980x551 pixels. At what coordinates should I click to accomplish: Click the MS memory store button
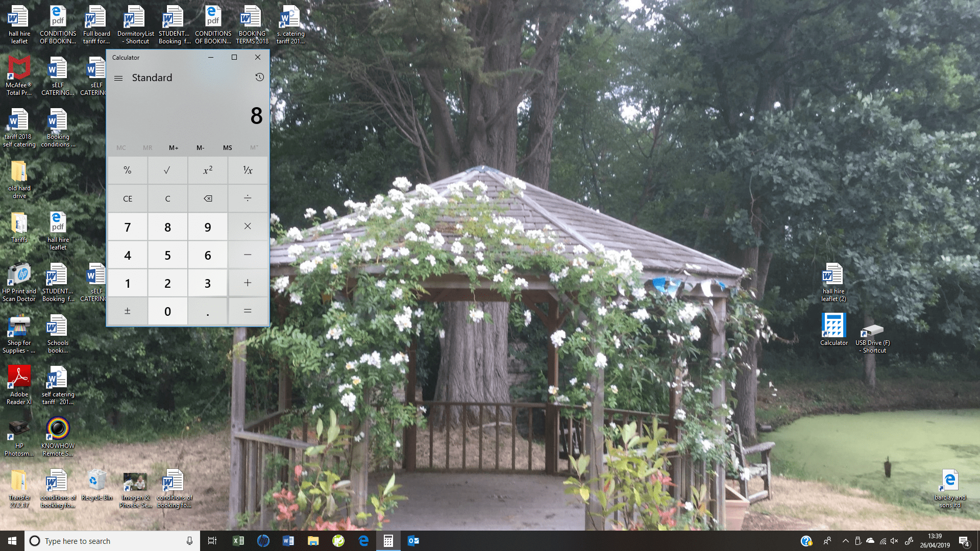pos(227,148)
